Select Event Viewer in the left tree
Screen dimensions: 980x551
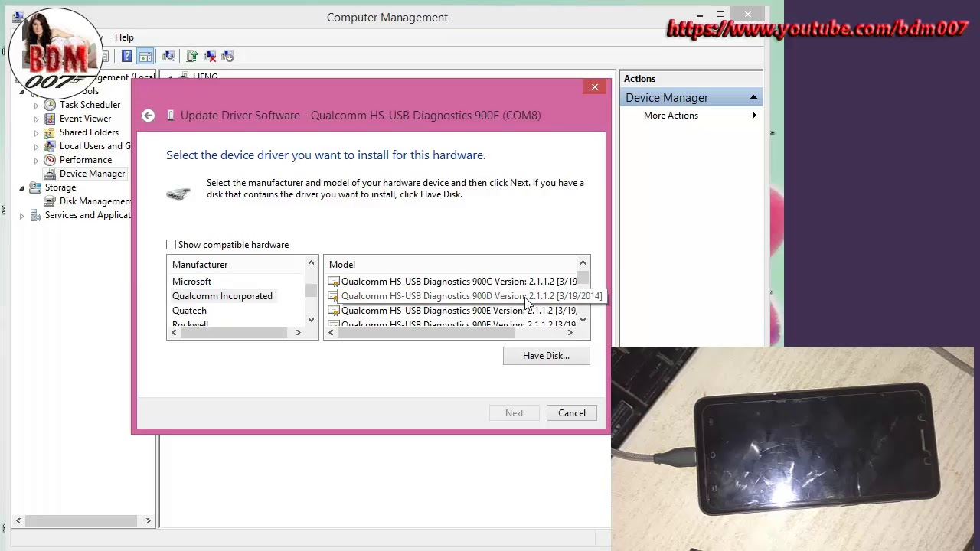click(x=85, y=119)
